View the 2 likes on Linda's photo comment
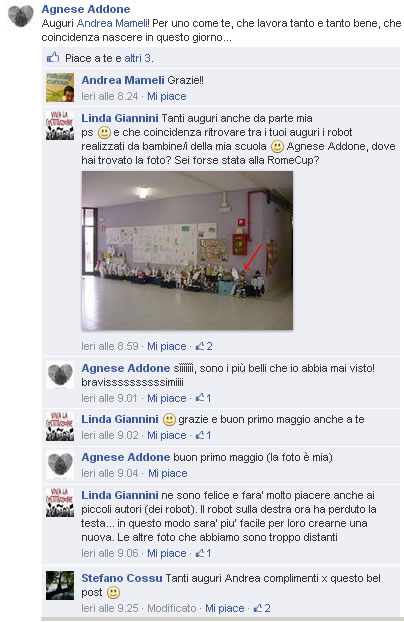Image resolution: width=404 pixels, height=622 pixels. click(x=204, y=346)
